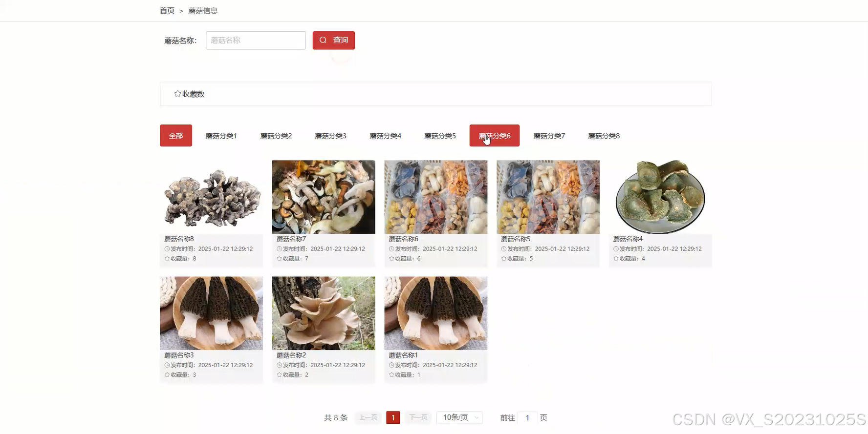Open the 蘑菇名称7 mushroom thumbnail
The image size is (868, 434).
pos(324,197)
